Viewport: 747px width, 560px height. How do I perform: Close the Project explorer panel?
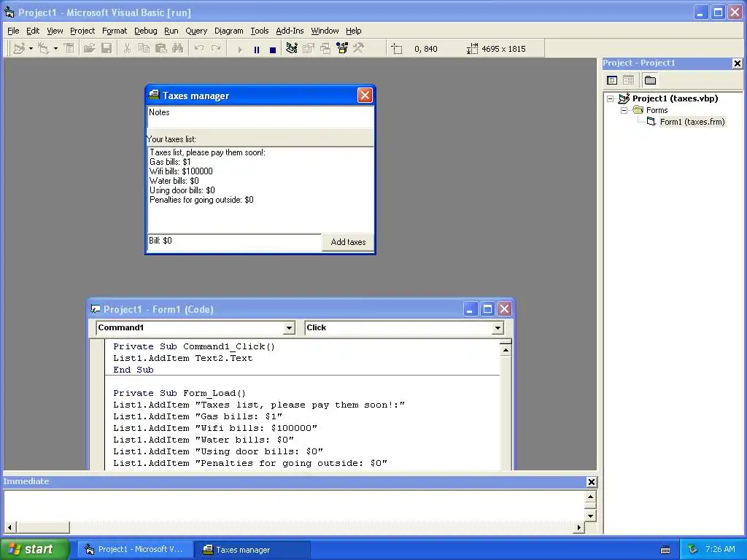tap(737, 63)
